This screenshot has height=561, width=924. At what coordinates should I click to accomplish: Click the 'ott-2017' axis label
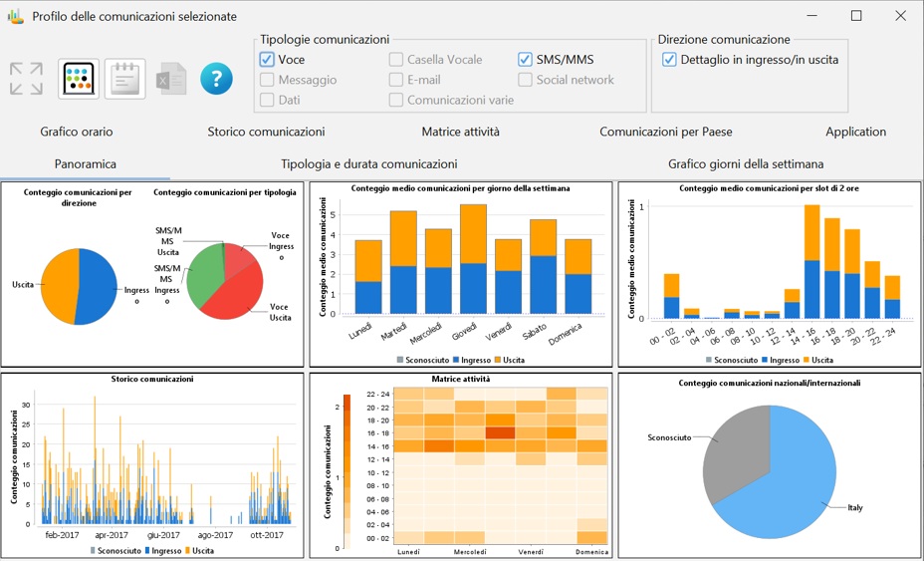point(267,536)
